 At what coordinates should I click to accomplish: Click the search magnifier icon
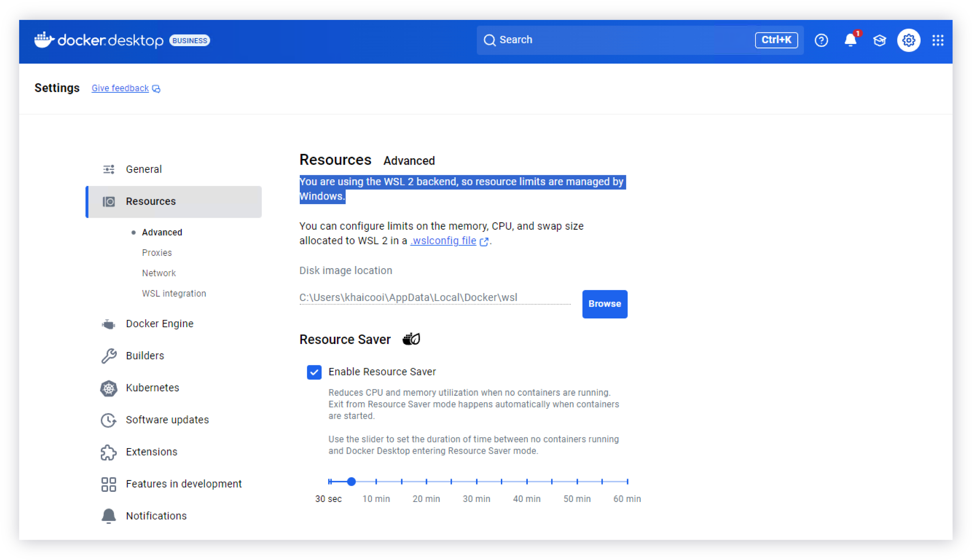(489, 40)
